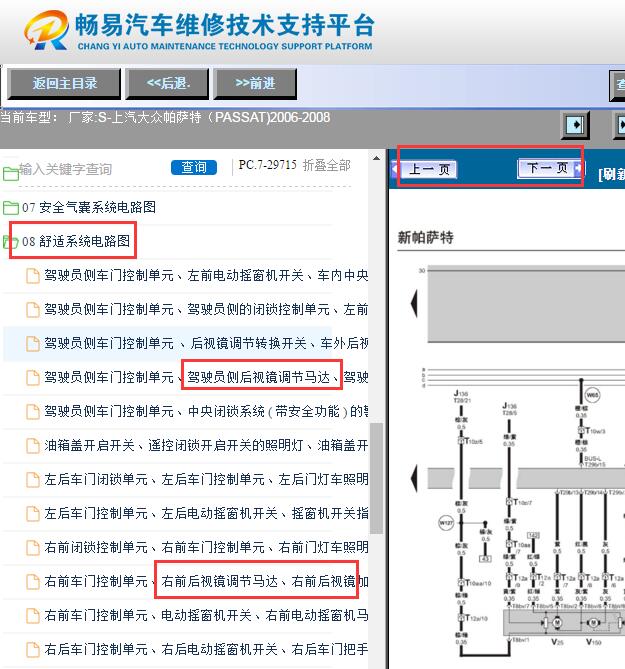Click W127 circle marker in diagram
625x669 pixels.
point(446,522)
